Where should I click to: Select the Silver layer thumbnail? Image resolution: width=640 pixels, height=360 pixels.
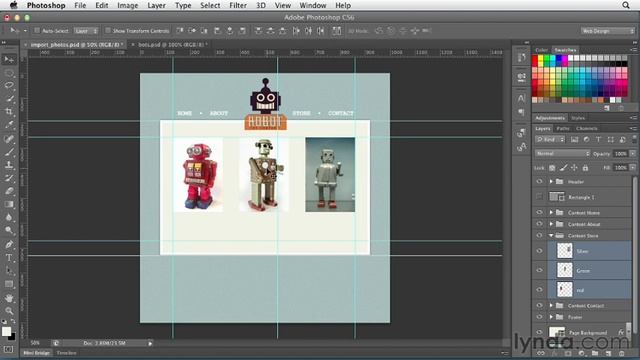click(x=565, y=251)
